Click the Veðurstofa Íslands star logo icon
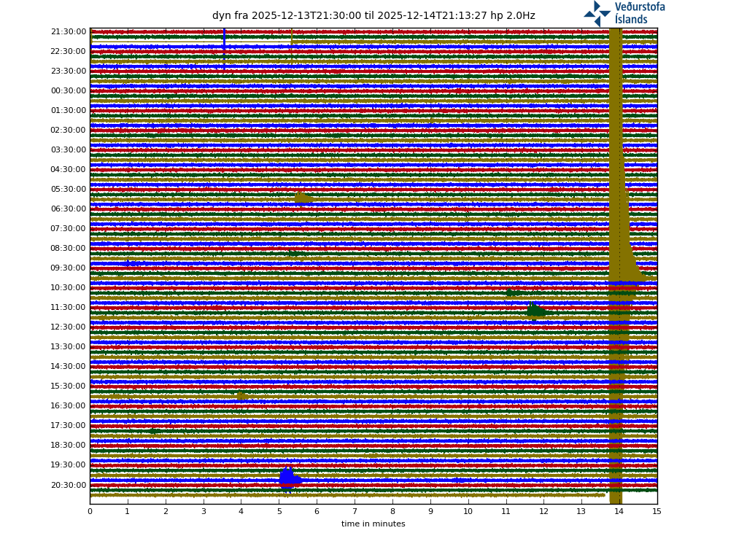Image resolution: width=747 pixels, height=560 pixels. 597,13
